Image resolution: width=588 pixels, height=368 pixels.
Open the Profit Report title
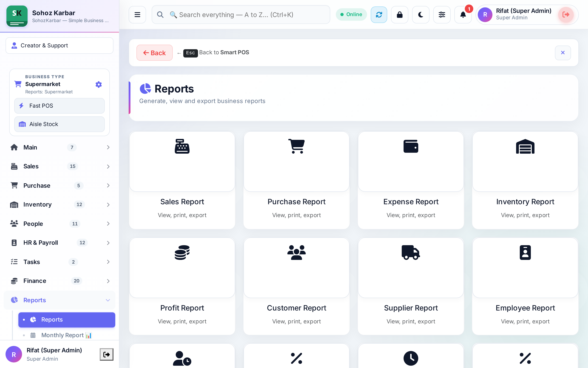tap(182, 308)
